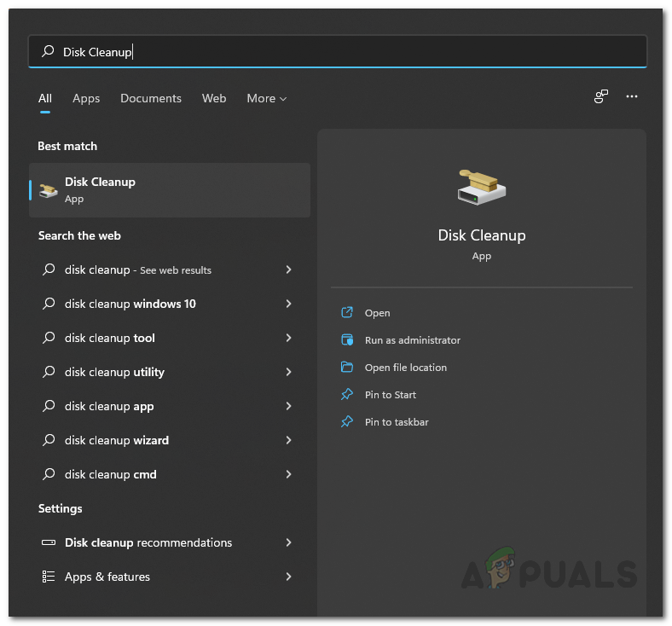672x626 pixels.
Task: Click the 'disk cleanup tool' web suggestion
Action: [170, 338]
